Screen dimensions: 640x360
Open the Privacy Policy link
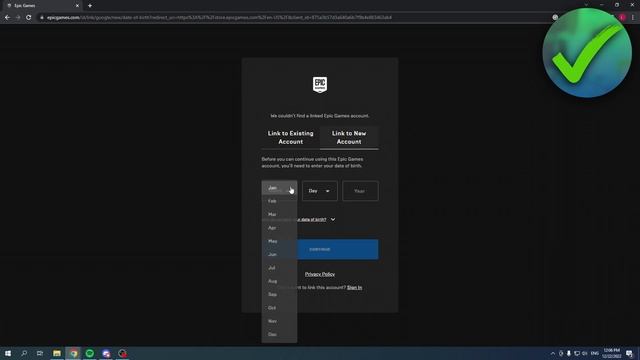point(320,274)
